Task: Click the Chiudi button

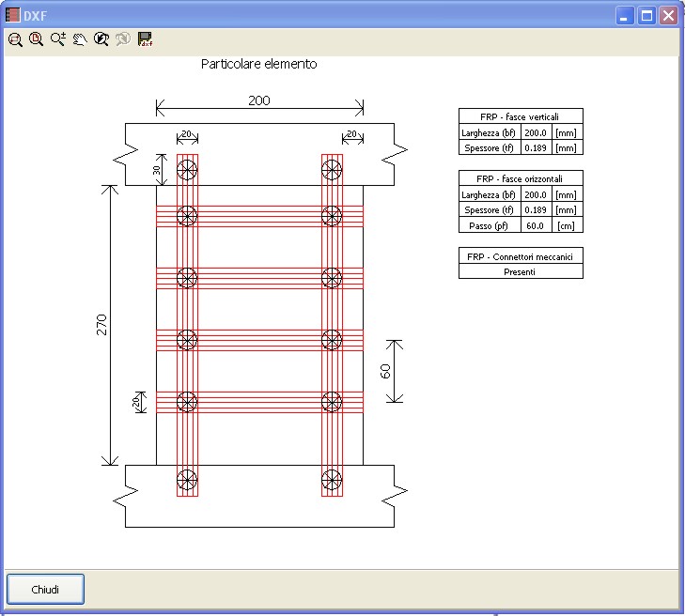Action: (x=45, y=590)
